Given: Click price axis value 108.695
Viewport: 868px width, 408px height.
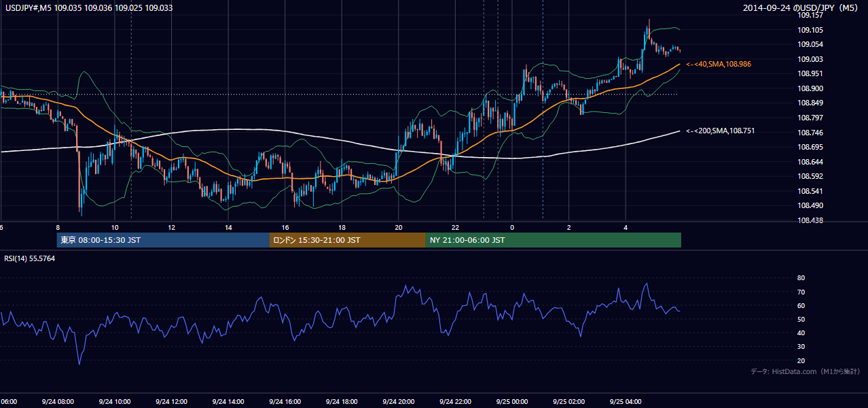Looking at the screenshot, I should point(810,147).
